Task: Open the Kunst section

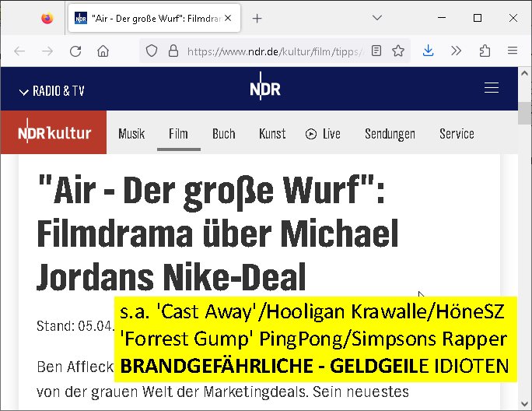Action: pyautogui.click(x=272, y=134)
